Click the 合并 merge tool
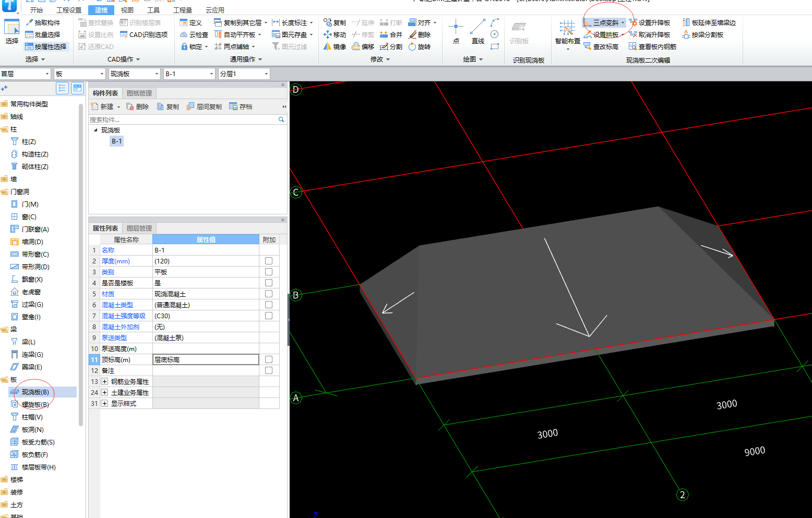This screenshot has width=812, height=518. tap(391, 34)
